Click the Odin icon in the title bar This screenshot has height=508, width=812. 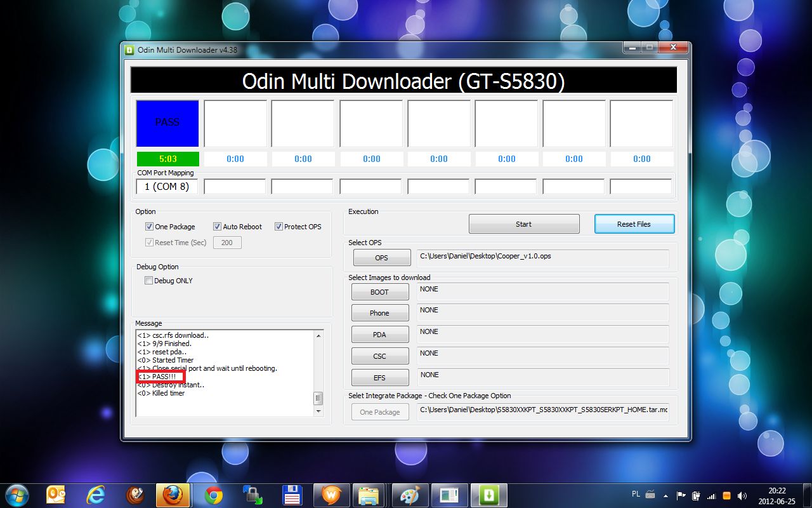[129, 50]
